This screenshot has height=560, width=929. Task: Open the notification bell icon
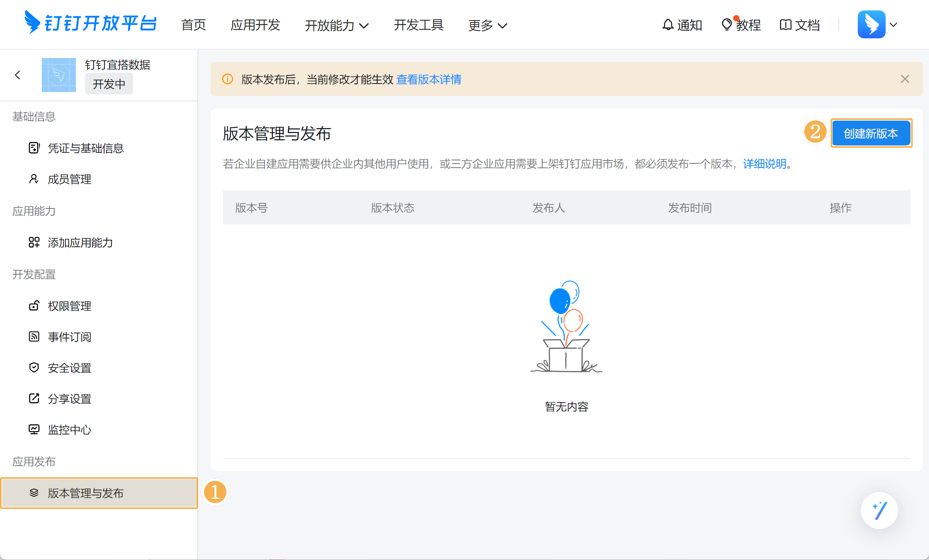pyautogui.click(x=668, y=25)
